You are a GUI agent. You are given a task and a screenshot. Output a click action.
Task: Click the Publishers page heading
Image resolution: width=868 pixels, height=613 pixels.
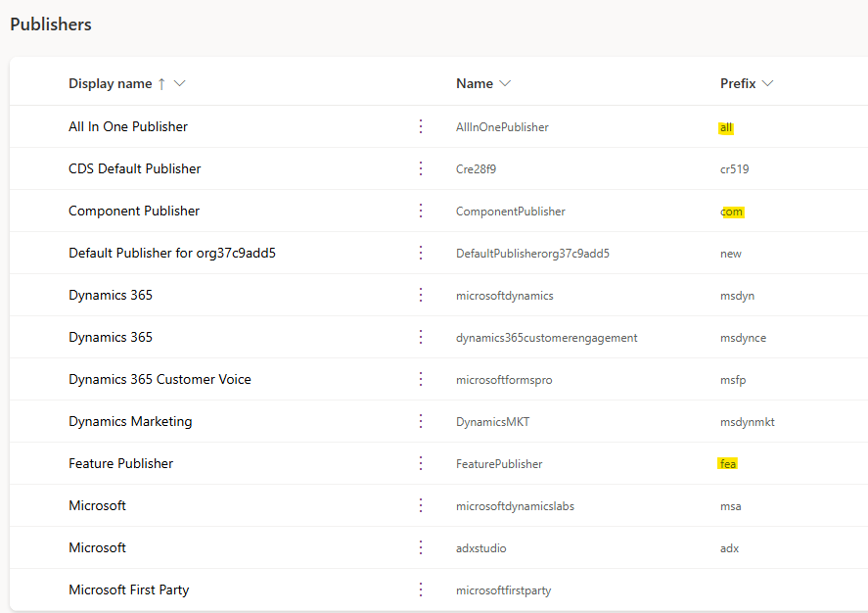[x=51, y=24]
